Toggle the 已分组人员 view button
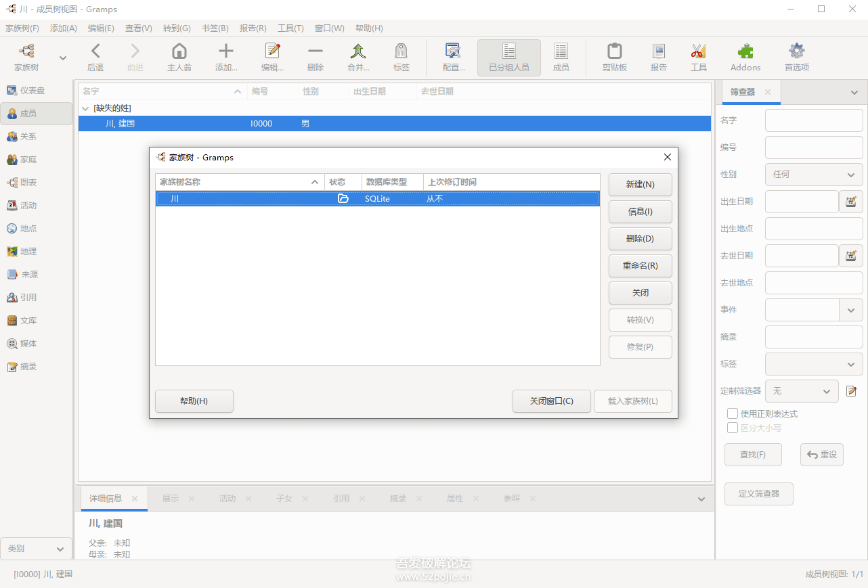Viewport: 868px width, 588px height. (508, 57)
